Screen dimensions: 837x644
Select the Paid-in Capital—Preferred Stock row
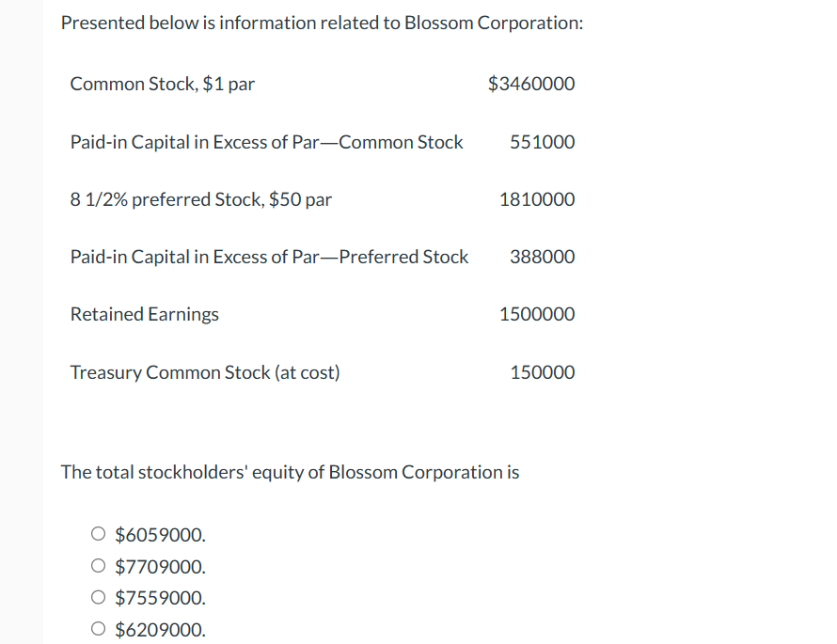click(269, 257)
